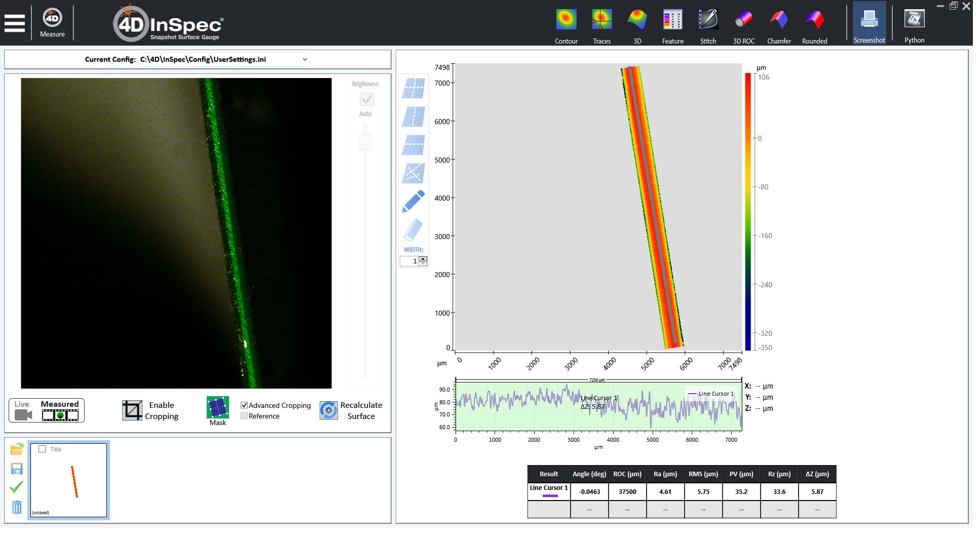Click the Measure button

[x=52, y=23]
